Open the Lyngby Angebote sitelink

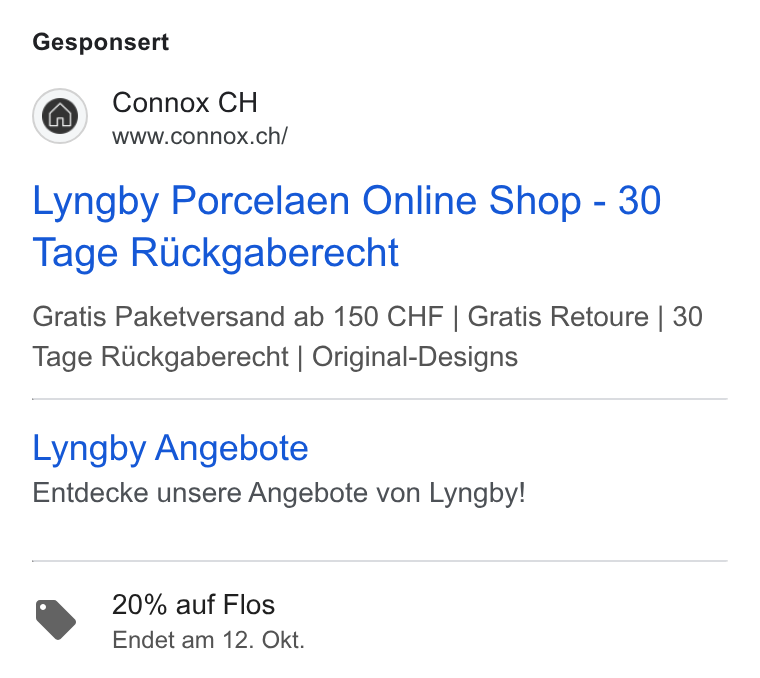170,448
